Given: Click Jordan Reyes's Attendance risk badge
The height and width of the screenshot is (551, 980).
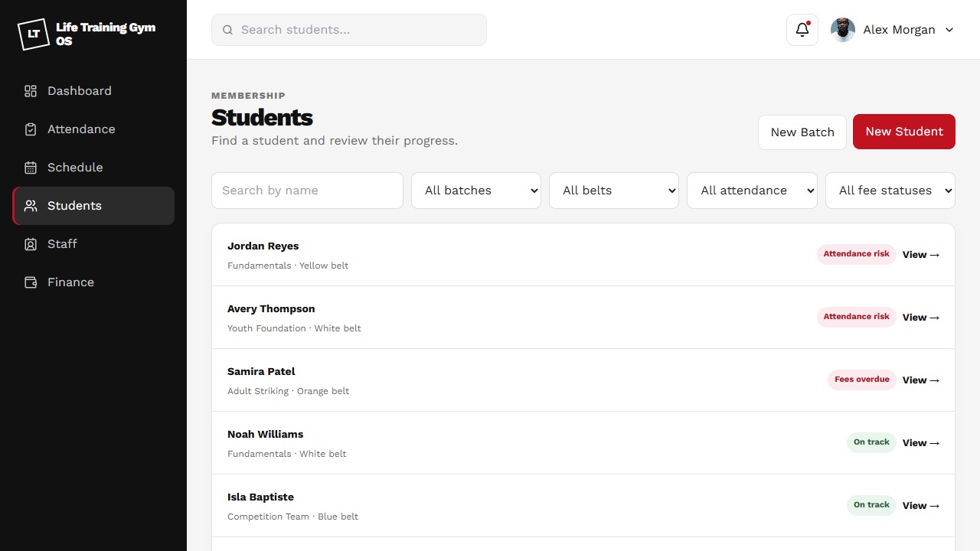Looking at the screenshot, I should (x=857, y=254).
